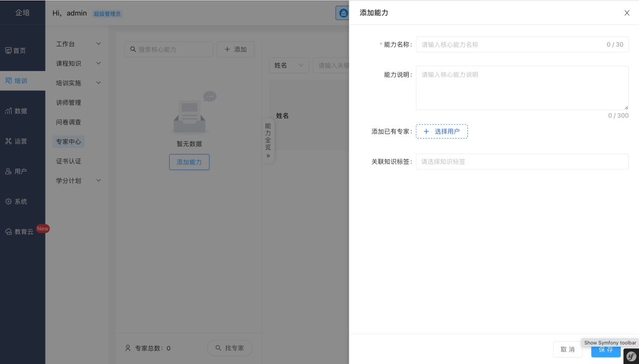
Task: Click the 添加能力 outlined button
Action: 189,162
